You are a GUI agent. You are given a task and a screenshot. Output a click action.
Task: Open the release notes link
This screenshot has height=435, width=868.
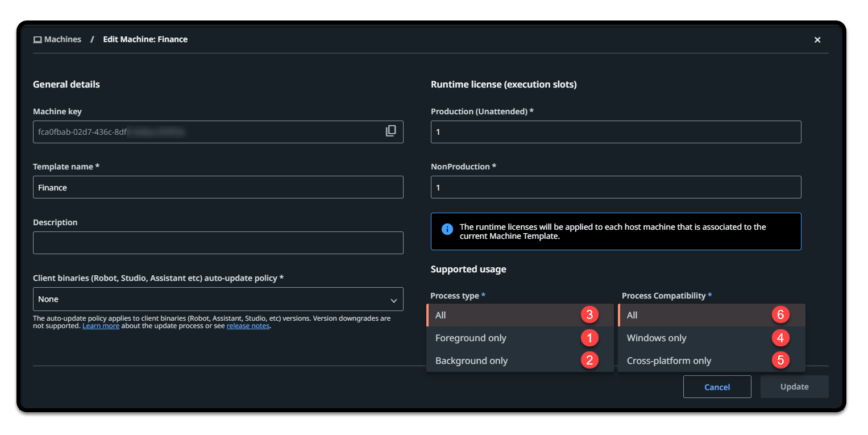[248, 326]
